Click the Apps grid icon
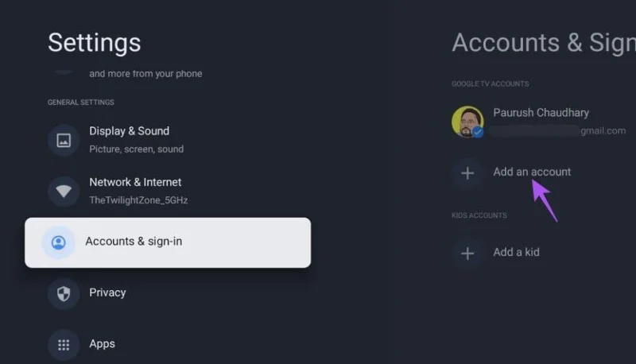The width and height of the screenshot is (636, 364). click(64, 345)
